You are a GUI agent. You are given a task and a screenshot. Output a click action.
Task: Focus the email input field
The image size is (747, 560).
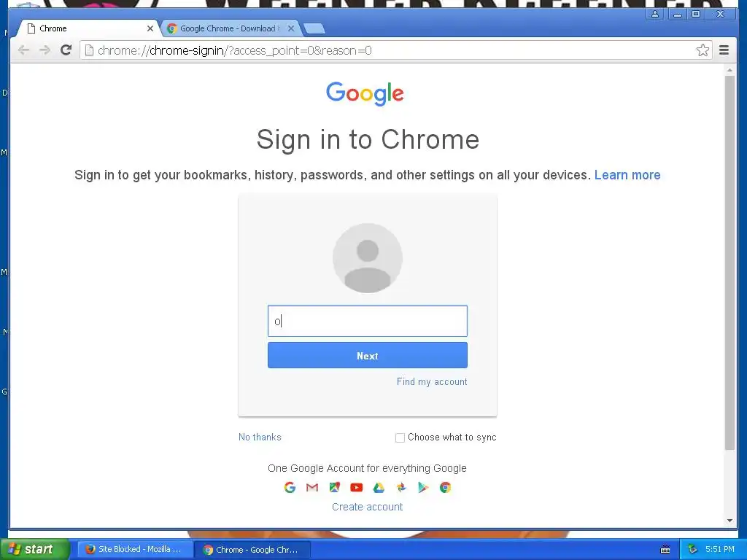coord(368,321)
